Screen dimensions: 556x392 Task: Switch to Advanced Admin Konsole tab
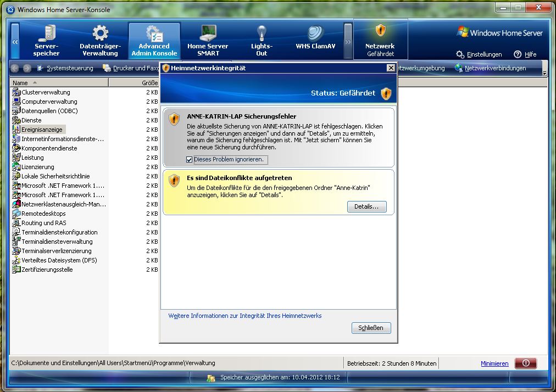click(154, 41)
